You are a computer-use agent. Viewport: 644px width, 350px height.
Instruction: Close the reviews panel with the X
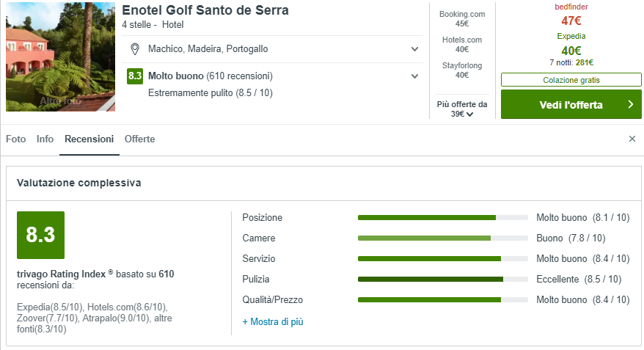pyautogui.click(x=632, y=139)
